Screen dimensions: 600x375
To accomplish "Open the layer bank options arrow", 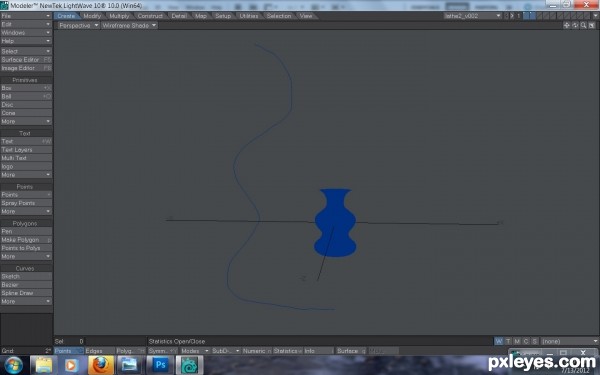I will click(595, 16).
